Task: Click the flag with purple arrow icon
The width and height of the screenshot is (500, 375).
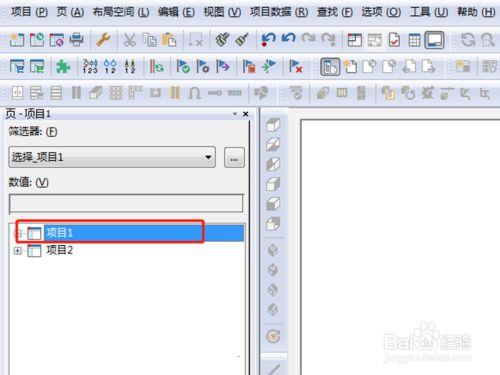Action: pos(223,66)
